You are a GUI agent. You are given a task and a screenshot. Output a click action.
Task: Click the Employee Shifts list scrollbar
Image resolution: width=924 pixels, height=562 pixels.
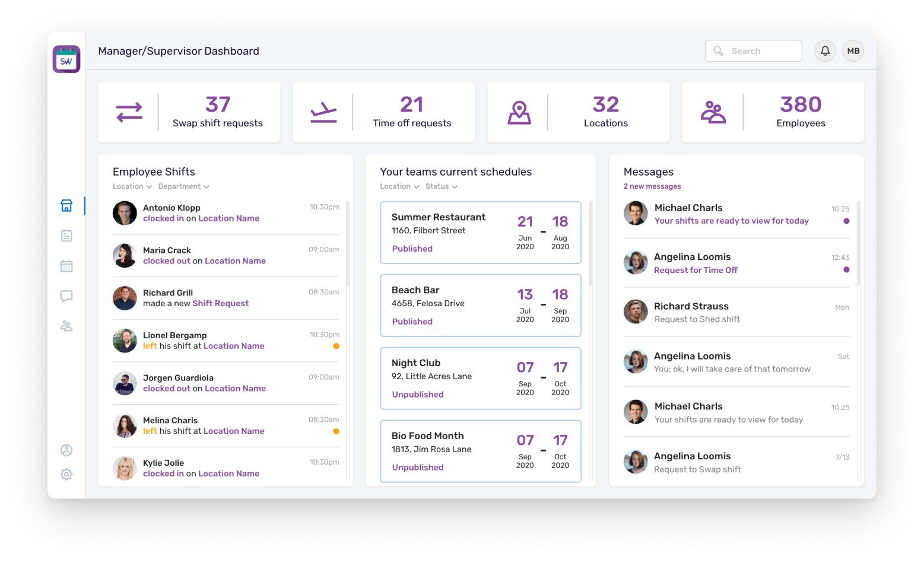(348, 243)
